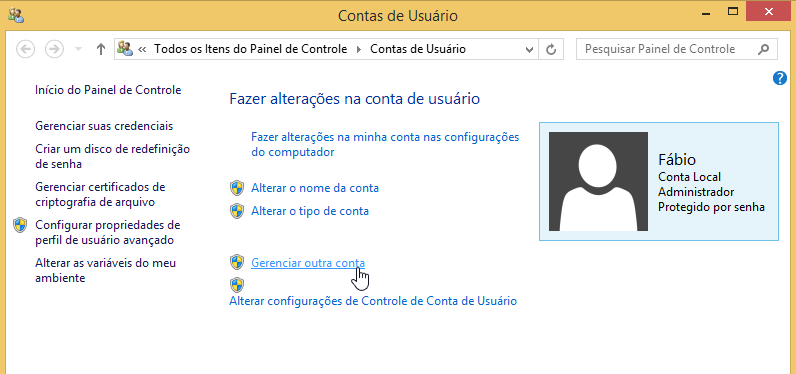Click the User Accounts icon in title bar
This screenshot has width=796, height=374.
point(16,16)
